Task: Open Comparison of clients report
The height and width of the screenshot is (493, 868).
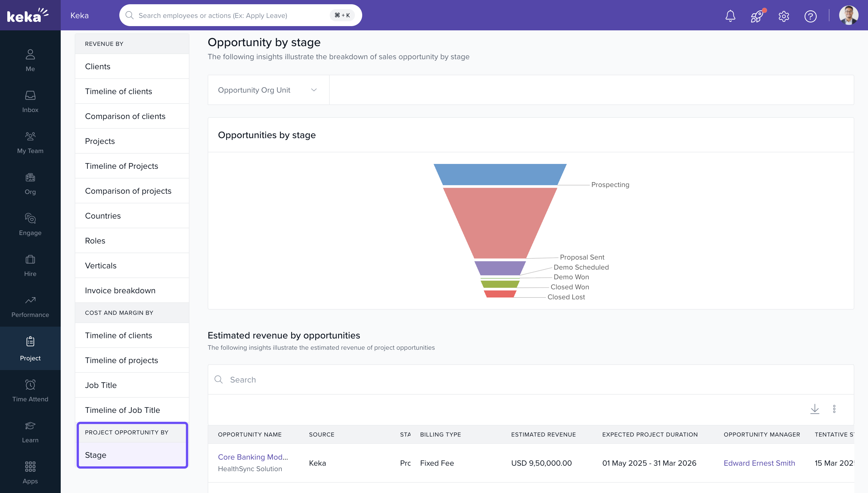Action: tap(125, 116)
